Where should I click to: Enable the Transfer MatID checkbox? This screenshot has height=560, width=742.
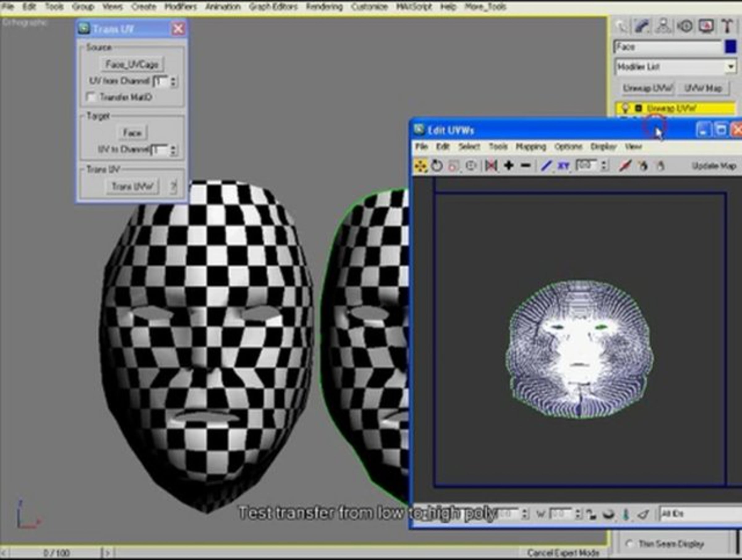[x=91, y=97]
